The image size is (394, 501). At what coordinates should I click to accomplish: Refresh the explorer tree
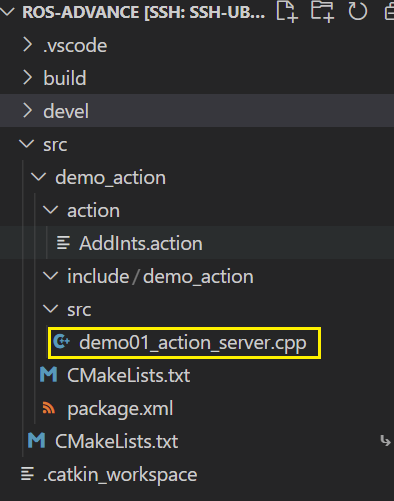point(358,12)
